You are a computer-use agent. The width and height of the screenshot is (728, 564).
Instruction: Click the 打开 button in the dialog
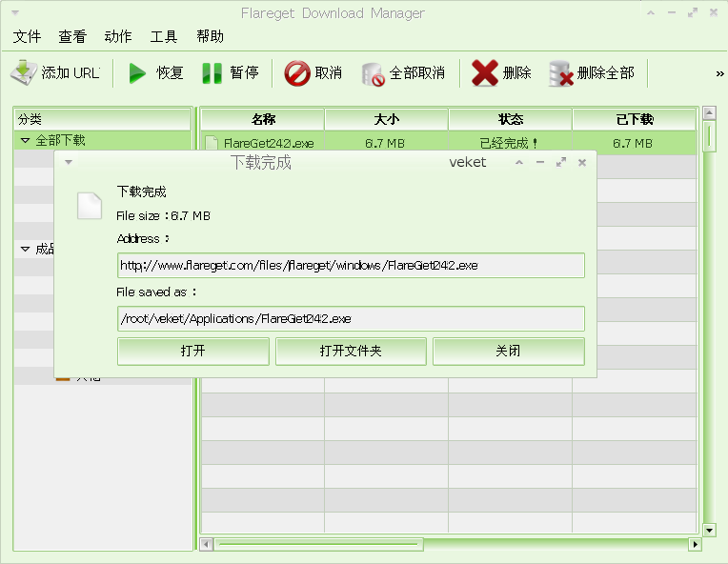pos(193,351)
